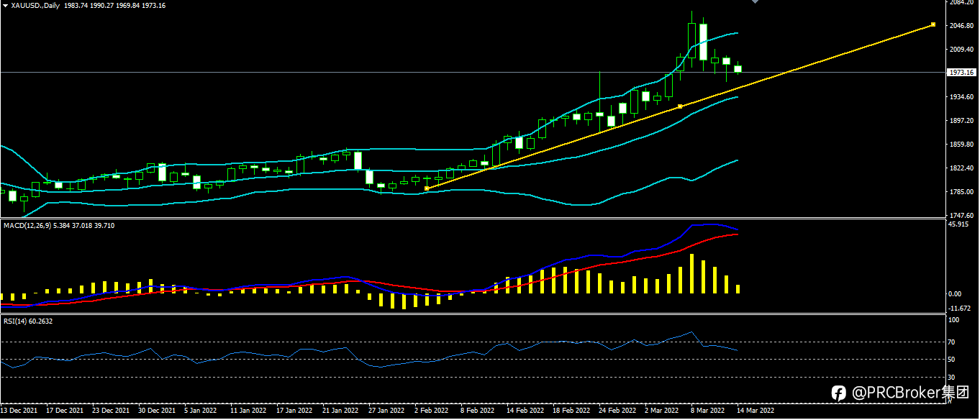This screenshot has height=420, width=980.
Task: Click the 8 Mar 2022 date label
Action: [x=707, y=411]
